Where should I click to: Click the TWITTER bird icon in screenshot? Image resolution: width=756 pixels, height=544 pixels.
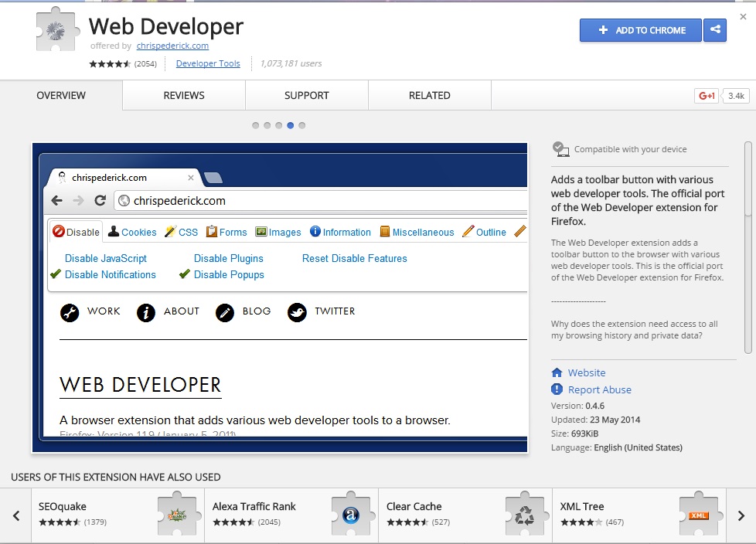tap(297, 313)
